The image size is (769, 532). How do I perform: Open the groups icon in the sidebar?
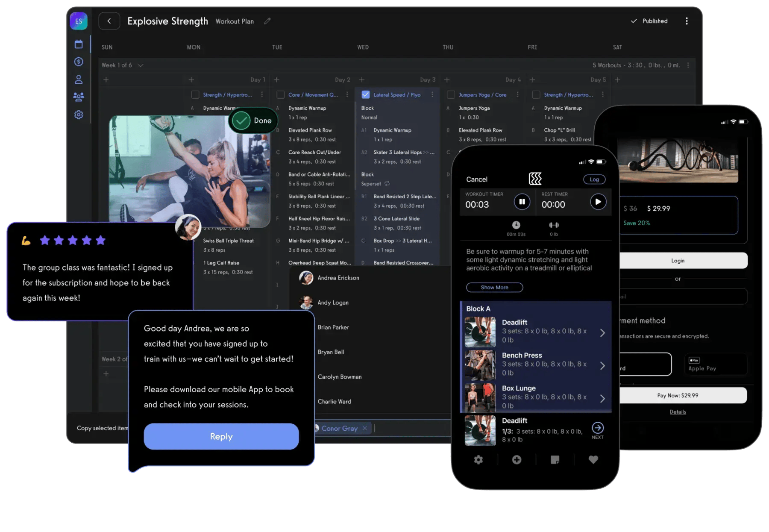(x=79, y=97)
